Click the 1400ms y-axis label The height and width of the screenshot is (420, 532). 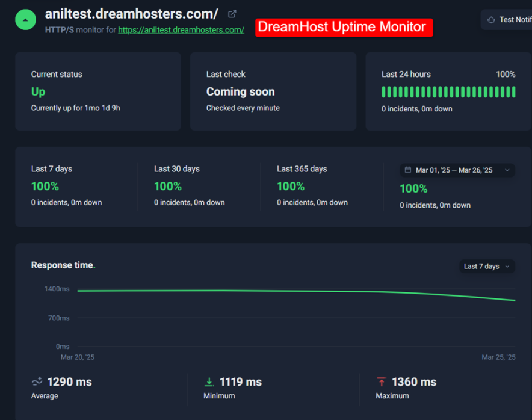(x=57, y=289)
